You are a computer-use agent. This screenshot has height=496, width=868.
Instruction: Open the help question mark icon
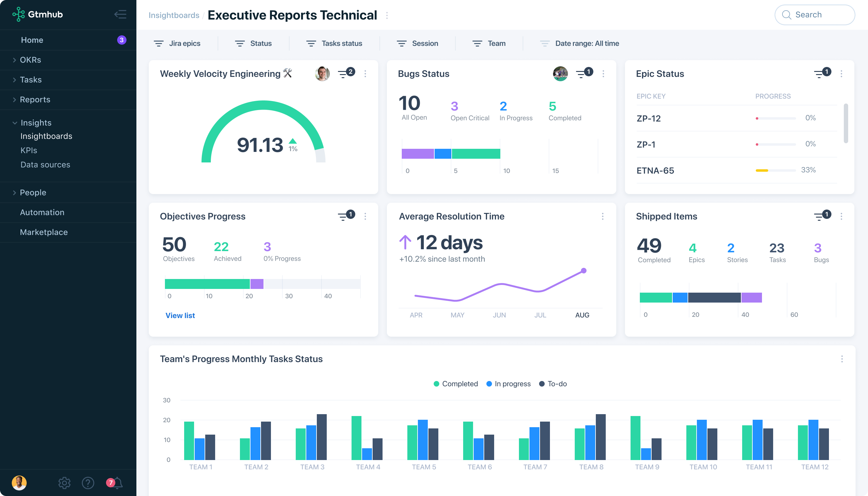pyautogui.click(x=88, y=483)
